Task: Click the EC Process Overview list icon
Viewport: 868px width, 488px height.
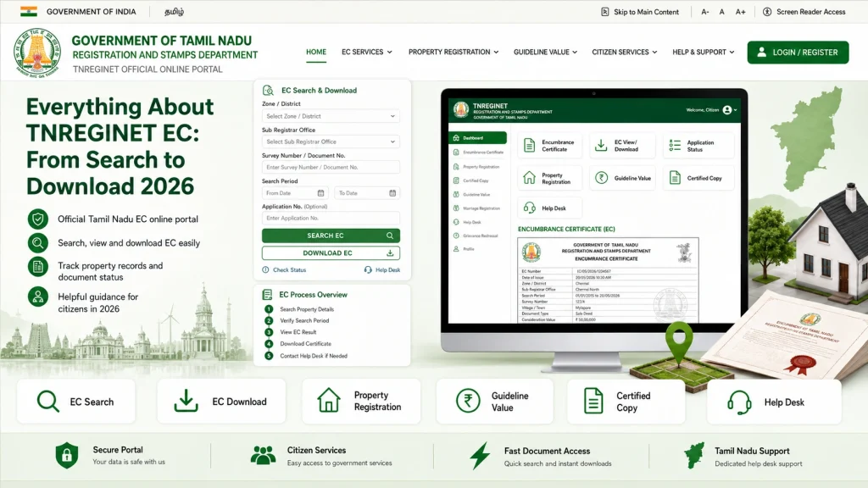Action: click(267, 295)
